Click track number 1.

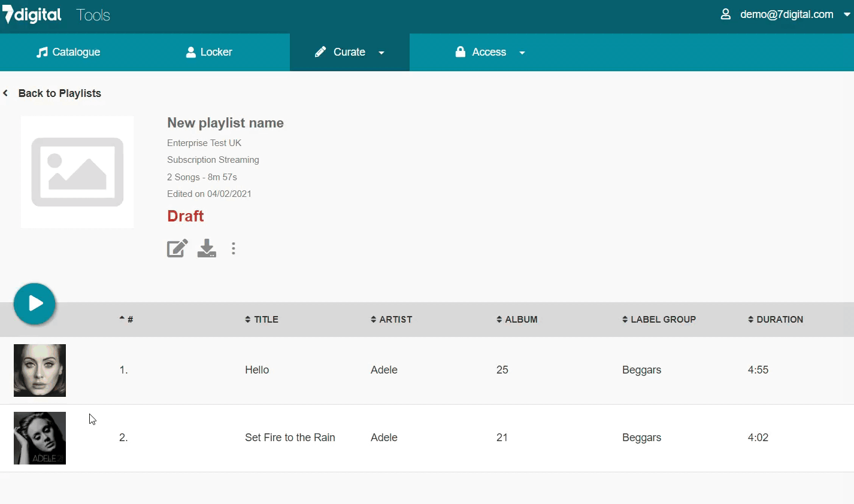click(x=123, y=370)
